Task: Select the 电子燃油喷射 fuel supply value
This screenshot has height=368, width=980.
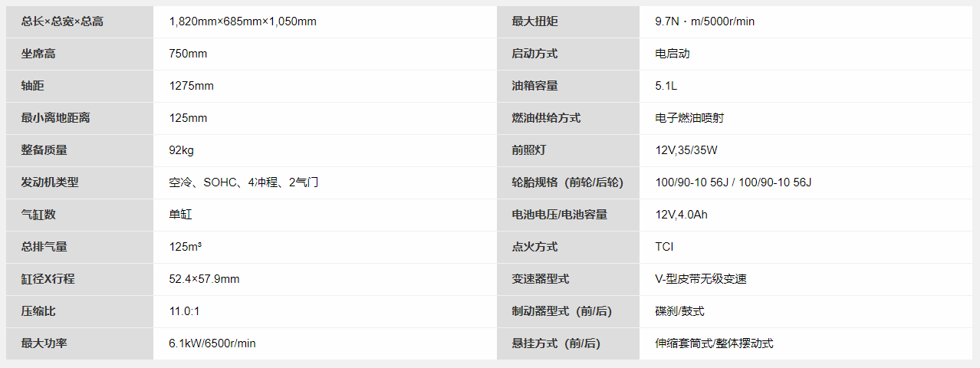Action: (689, 118)
